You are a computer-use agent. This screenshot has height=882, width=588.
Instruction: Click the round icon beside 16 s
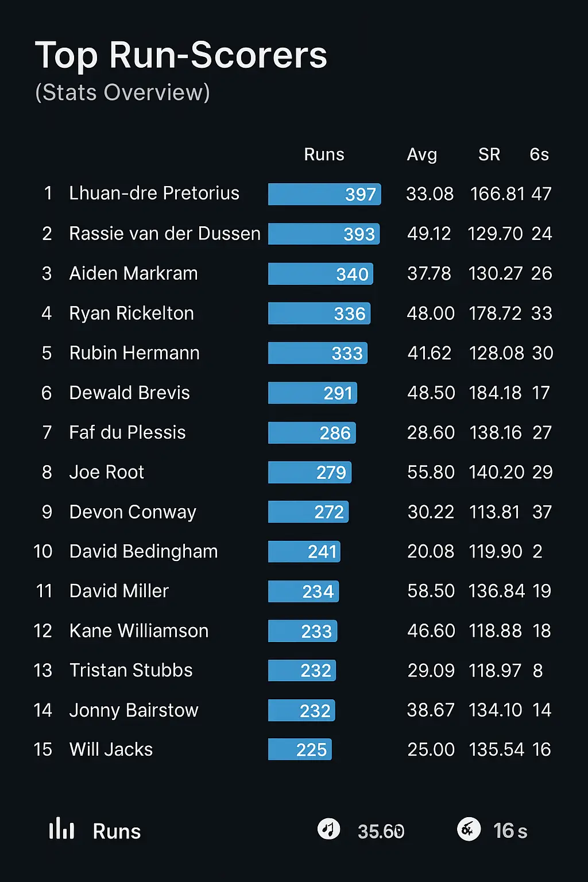469,829
